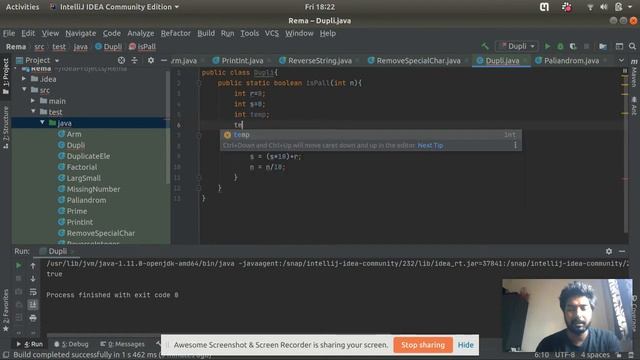Open Activities overview
The width and height of the screenshot is (640, 360).
pos(22,7)
